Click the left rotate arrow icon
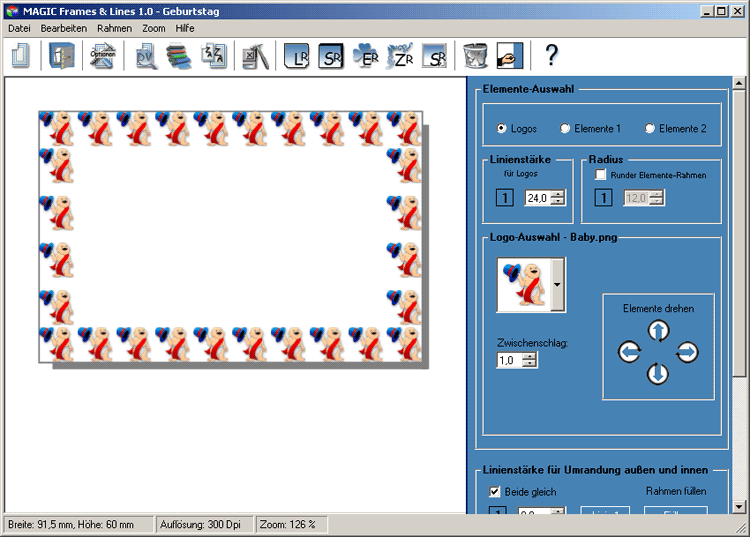 click(x=629, y=352)
